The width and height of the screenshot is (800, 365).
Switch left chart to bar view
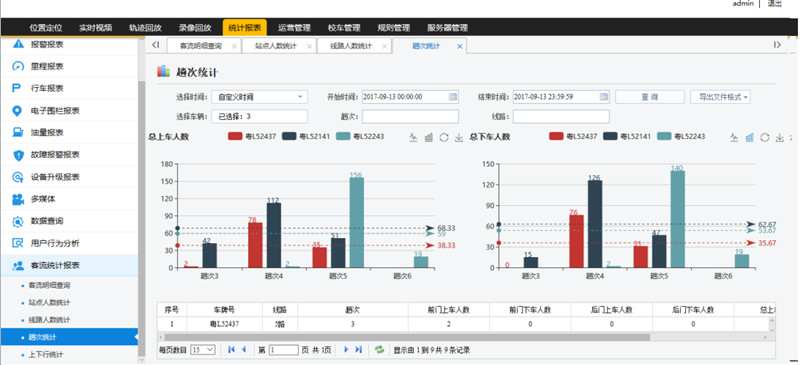[x=429, y=137]
